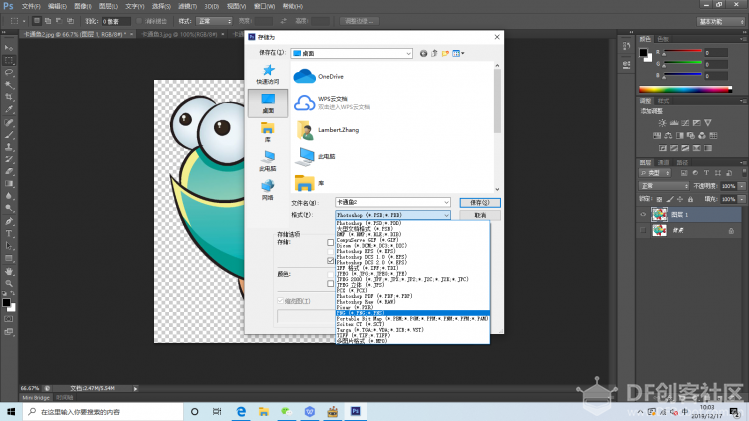Viewport: 749px width, 421px height.
Task: Click the 调整边缘 refine edge button
Action: coord(359,21)
